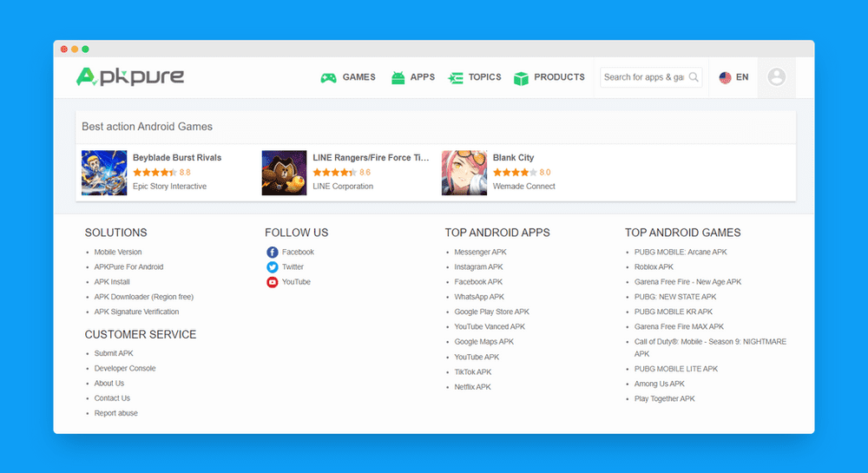Open PUBG MOBILE KR APK link
Image resolution: width=868 pixels, height=473 pixels.
pyautogui.click(x=674, y=312)
